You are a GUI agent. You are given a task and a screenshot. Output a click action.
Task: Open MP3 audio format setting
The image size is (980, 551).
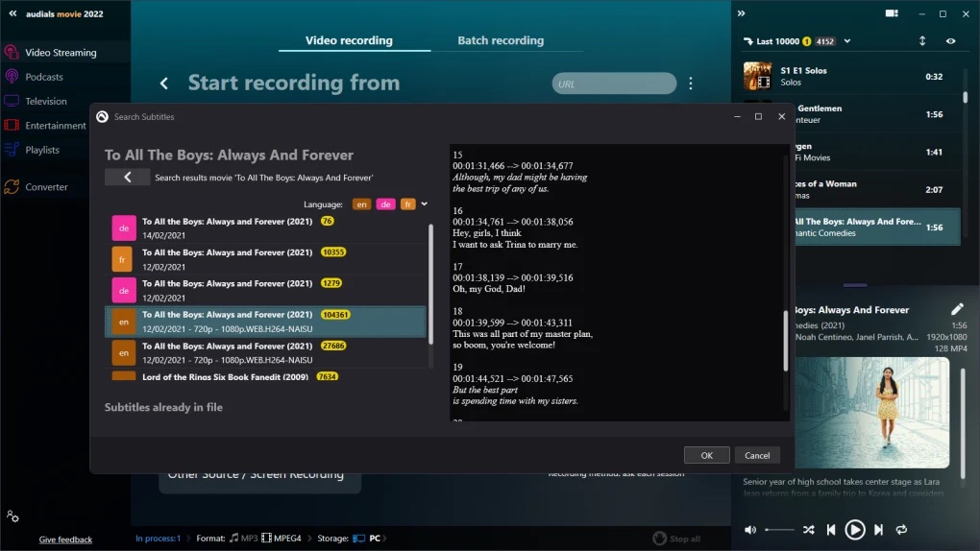pyautogui.click(x=243, y=539)
